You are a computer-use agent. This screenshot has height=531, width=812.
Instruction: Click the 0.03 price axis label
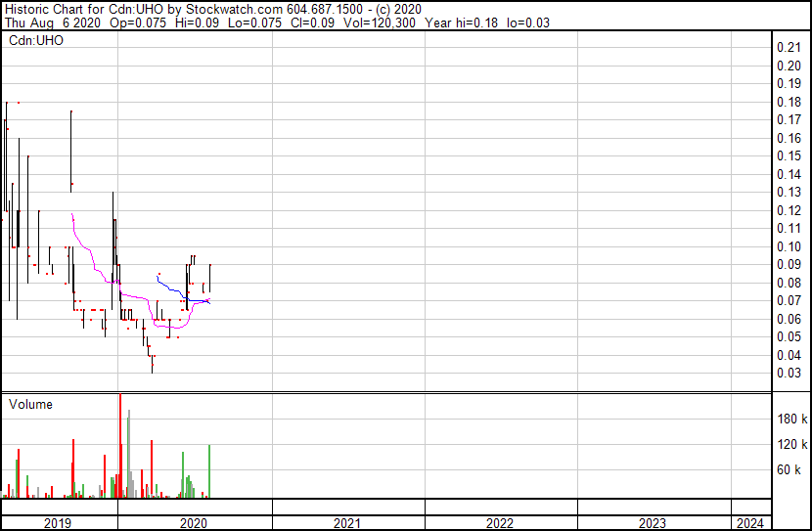(788, 373)
